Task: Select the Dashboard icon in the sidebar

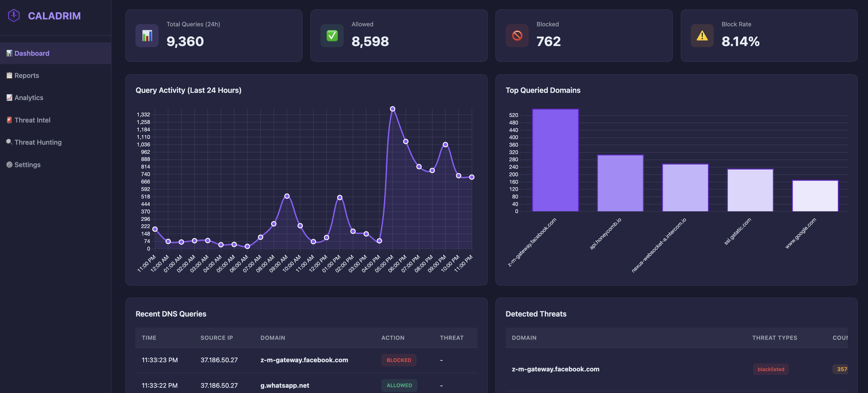Action: (9, 53)
